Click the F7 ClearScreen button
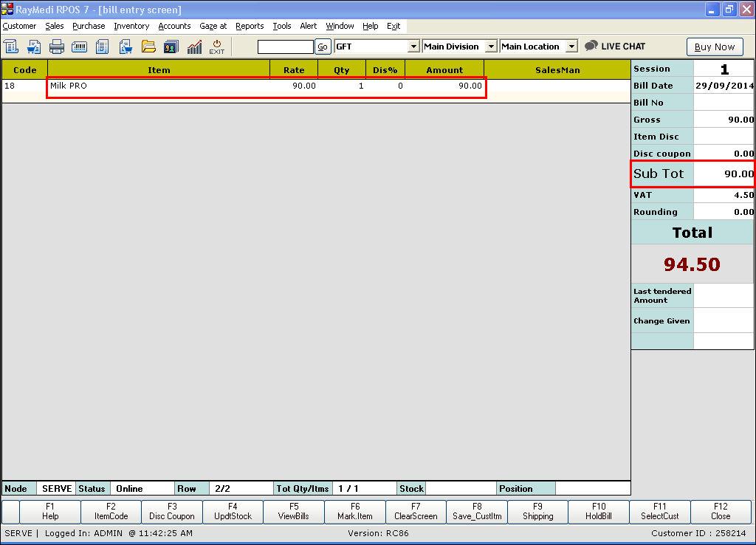Viewport: 756px width, 545px height. (x=416, y=511)
